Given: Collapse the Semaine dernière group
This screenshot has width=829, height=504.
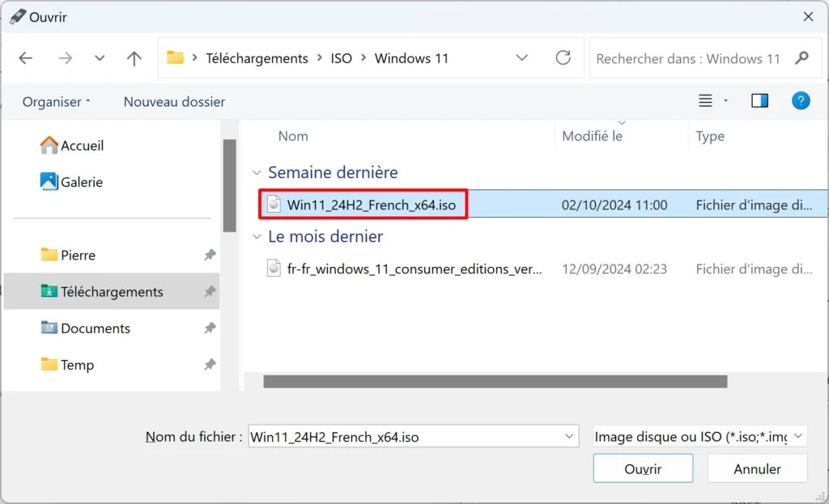Looking at the screenshot, I should pos(257,173).
